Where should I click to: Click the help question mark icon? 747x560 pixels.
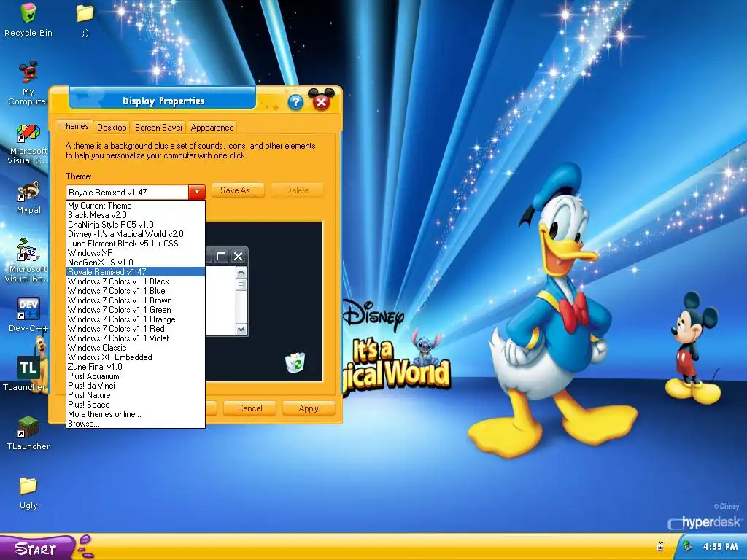pos(295,102)
